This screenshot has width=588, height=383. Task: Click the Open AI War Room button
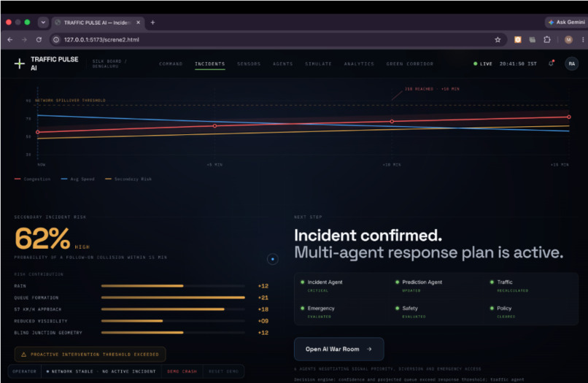[x=339, y=349]
